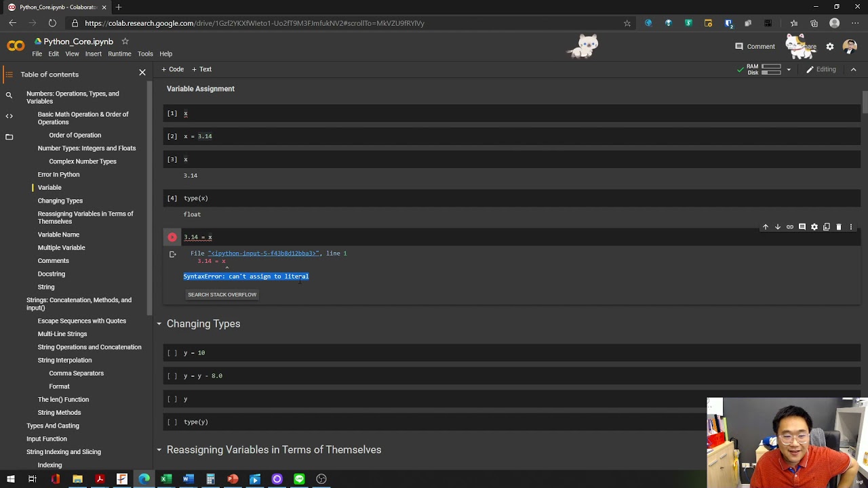
Task: Open the Google account avatar menu
Action: point(850,47)
